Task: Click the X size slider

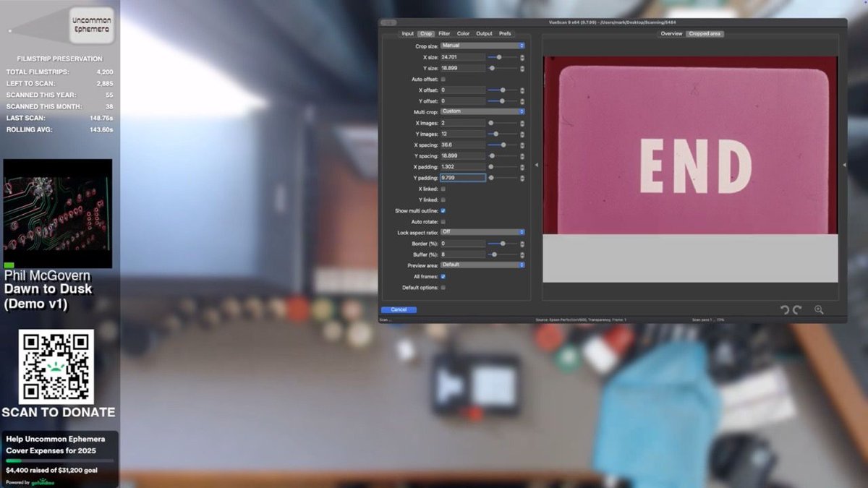Action: (502, 57)
